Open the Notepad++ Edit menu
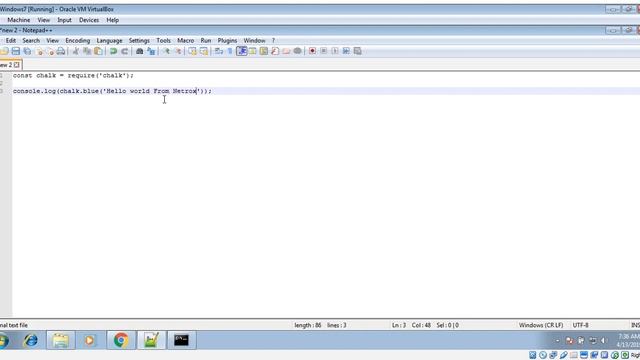 (11, 40)
